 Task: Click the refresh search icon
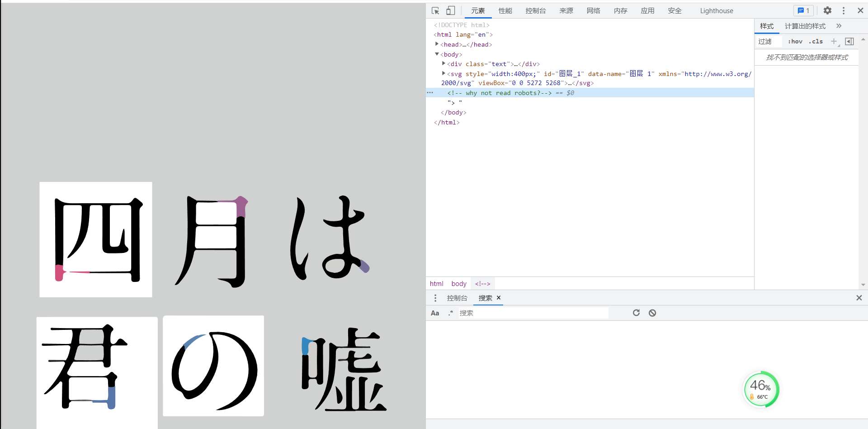636,313
